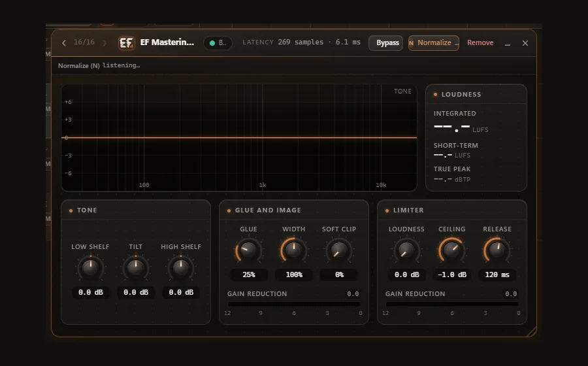Click the Glue knob

[x=248, y=250]
